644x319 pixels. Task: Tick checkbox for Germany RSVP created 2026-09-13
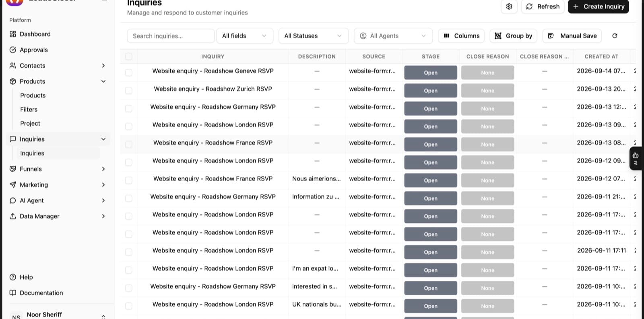pyautogui.click(x=128, y=108)
